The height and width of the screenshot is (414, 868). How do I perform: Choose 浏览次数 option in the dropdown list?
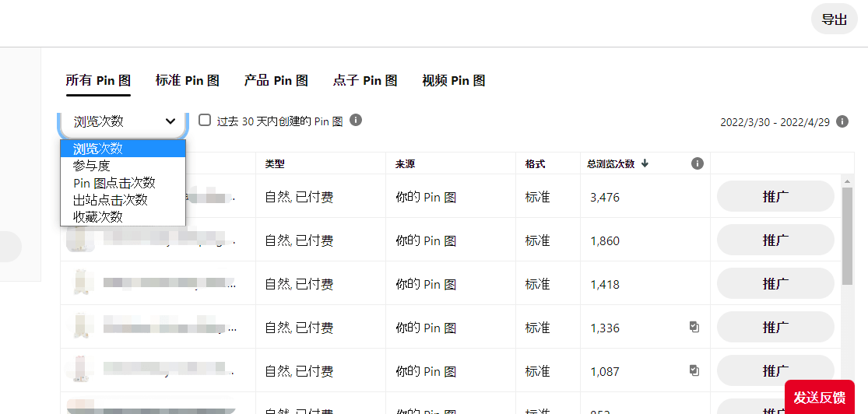click(x=123, y=149)
